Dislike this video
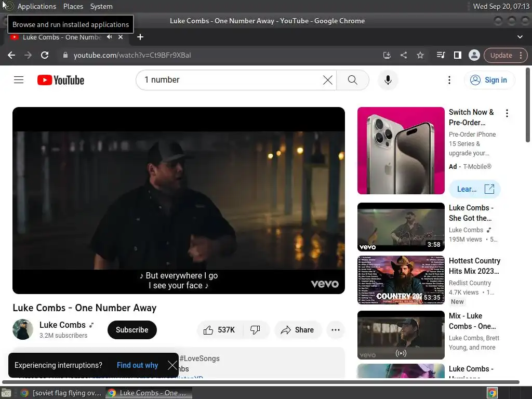The width and height of the screenshot is (532, 399). point(256,330)
